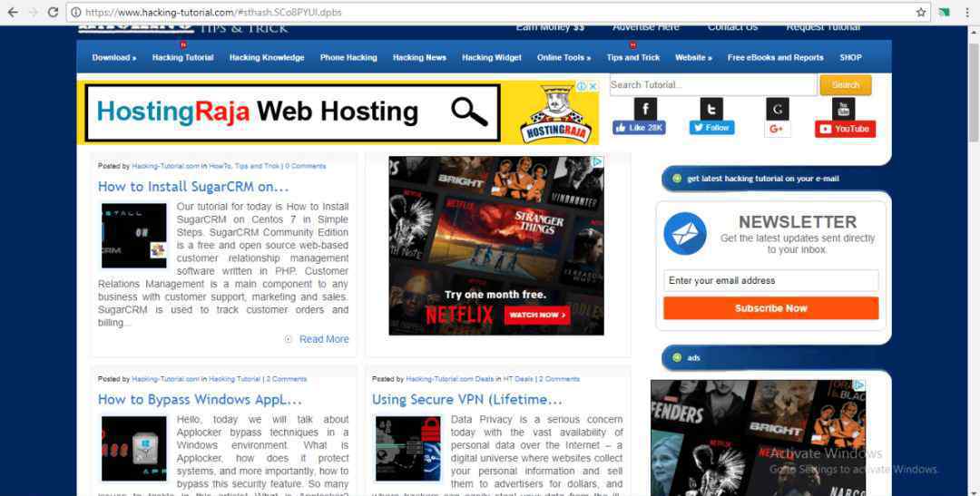
Task: Click the Twitter bird icon
Action: tap(711, 109)
